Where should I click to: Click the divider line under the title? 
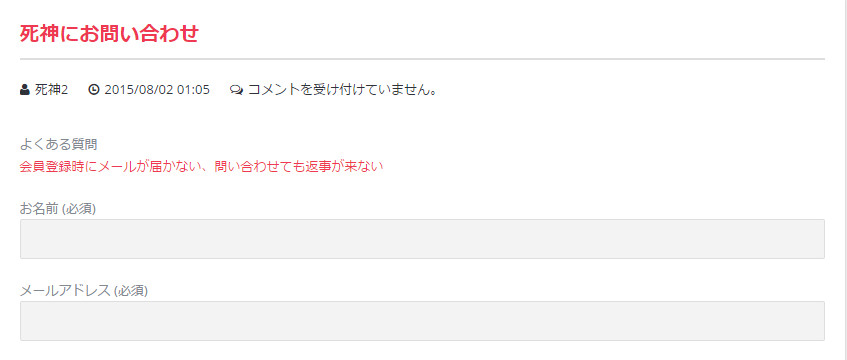422,58
